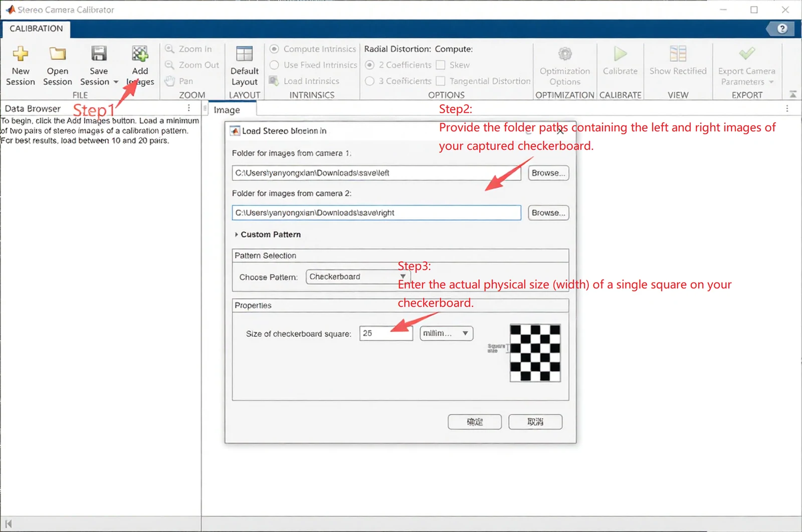Apply the Default Layout
The height and width of the screenshot is (532, 802).
pyautogui.click(x=245, y=65)
